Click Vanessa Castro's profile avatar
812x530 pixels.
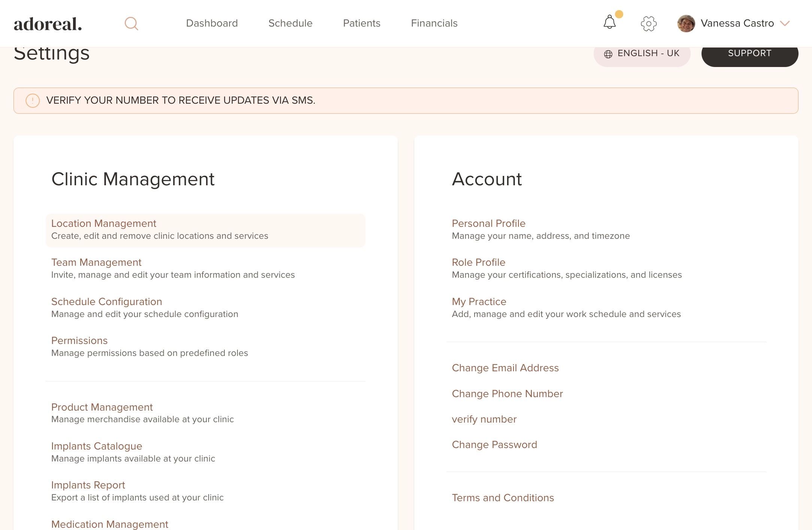(686, 24)
